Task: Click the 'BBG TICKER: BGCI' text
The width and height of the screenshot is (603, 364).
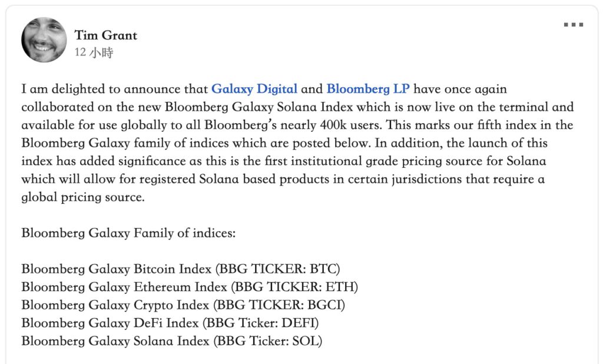Action: point(279,305)
